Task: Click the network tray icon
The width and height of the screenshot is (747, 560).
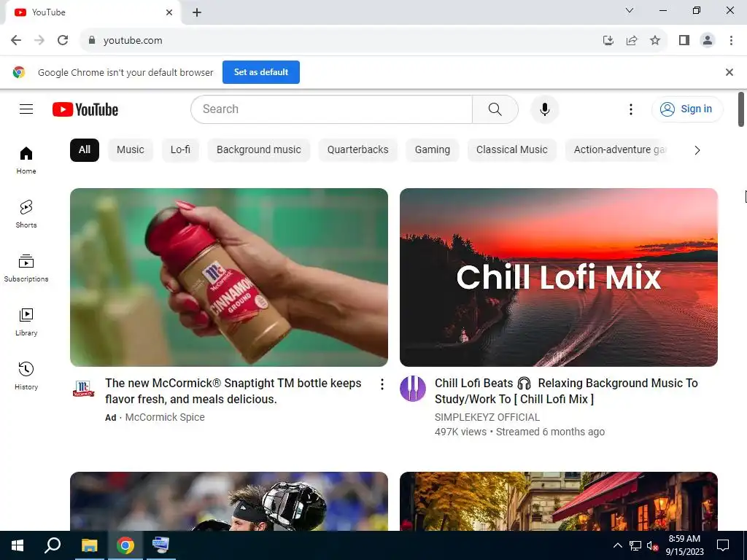Action: coord(635,545)
